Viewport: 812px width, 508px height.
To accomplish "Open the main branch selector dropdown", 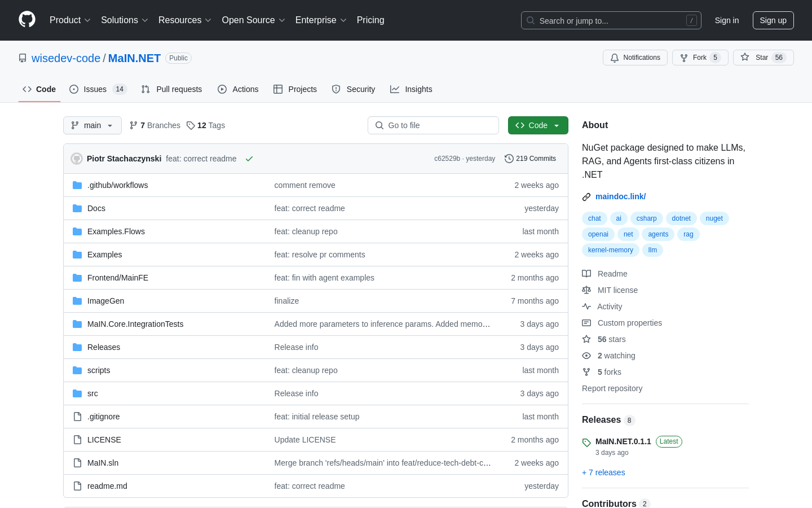I will point(92,125).
